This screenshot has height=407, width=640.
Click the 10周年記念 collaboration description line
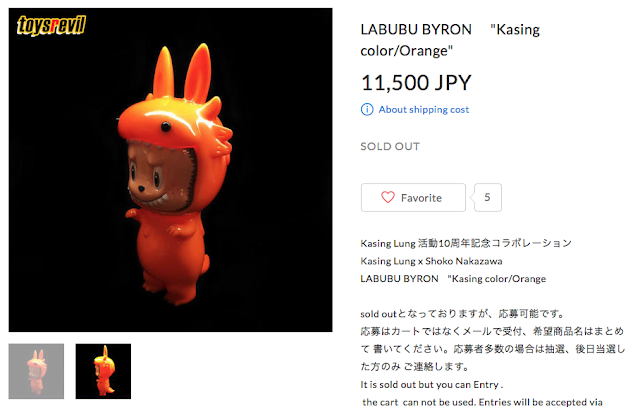click(466, 243)
